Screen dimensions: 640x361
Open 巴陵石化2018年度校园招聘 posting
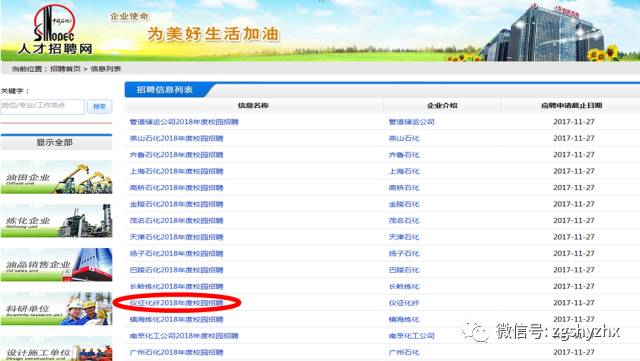click(x=177, y=270)
